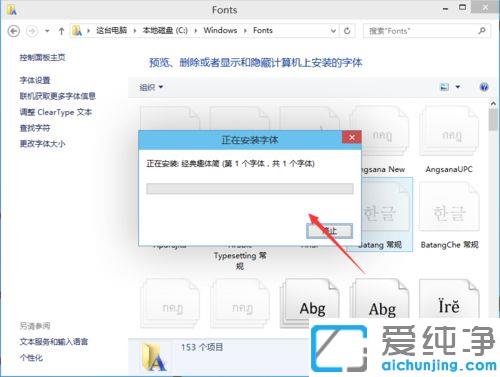Image resolution: width=500 pixels, height=377 pixels.
Task: Close the 正在安装字体 dialog
Action: pos(352,137)
